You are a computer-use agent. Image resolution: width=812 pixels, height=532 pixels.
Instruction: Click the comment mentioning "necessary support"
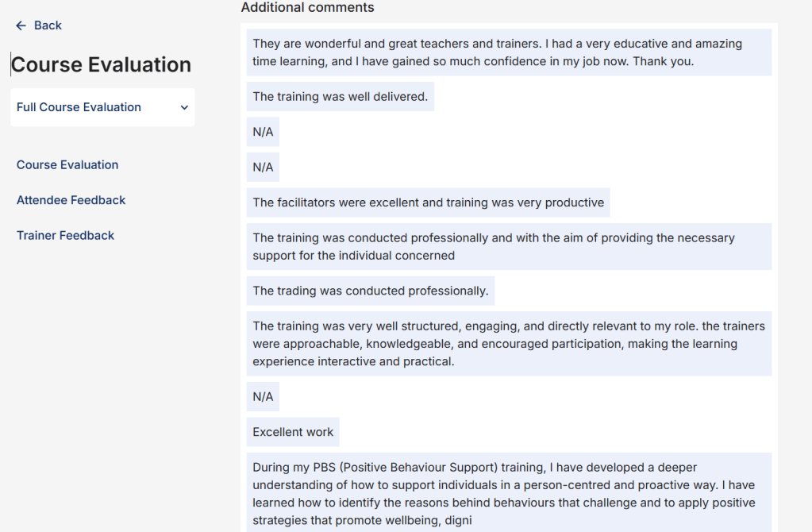coord(509,246)
